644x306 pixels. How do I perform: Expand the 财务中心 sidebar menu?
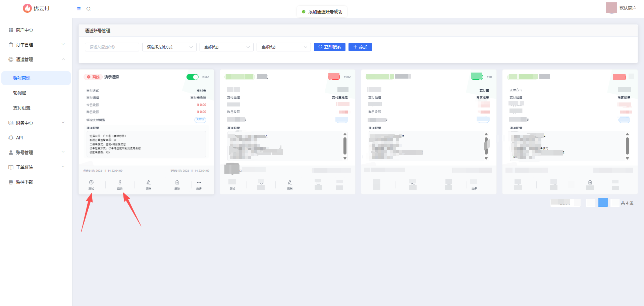36,123
